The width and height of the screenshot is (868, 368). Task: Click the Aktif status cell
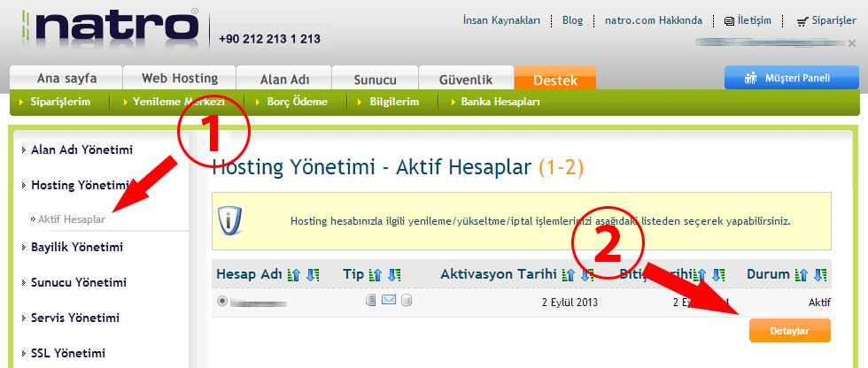819,303
